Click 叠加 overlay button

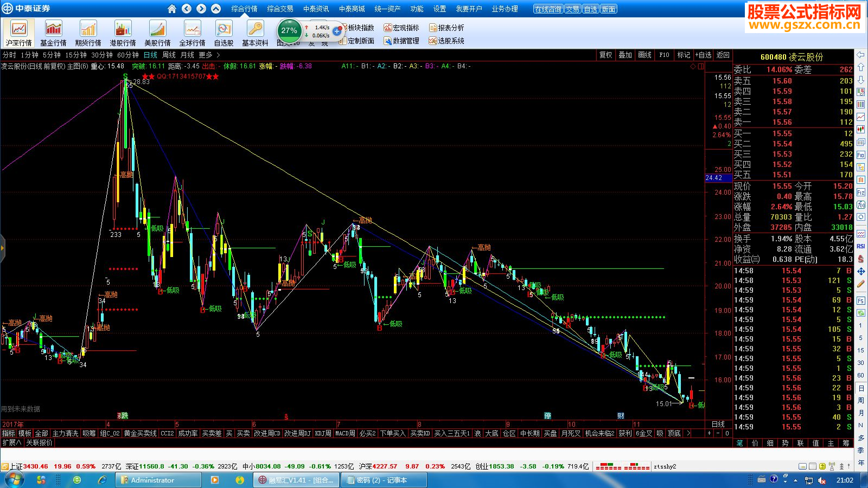626,55
